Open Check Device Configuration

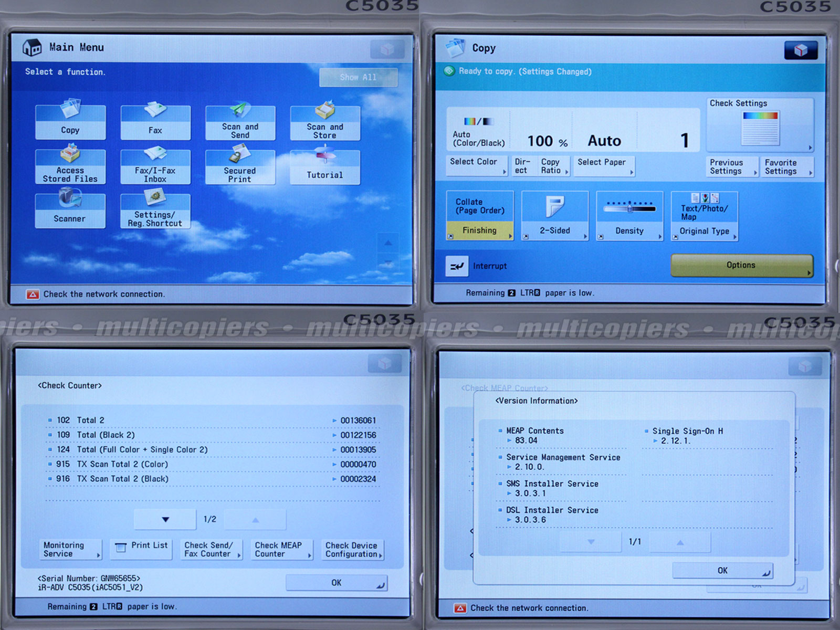coord(353,550)
